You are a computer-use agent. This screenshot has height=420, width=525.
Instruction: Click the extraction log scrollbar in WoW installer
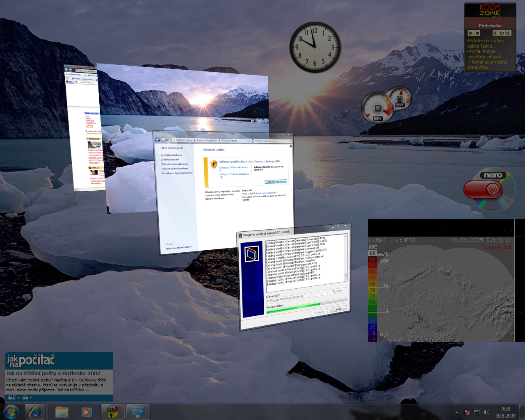click(x=345, y=258)
